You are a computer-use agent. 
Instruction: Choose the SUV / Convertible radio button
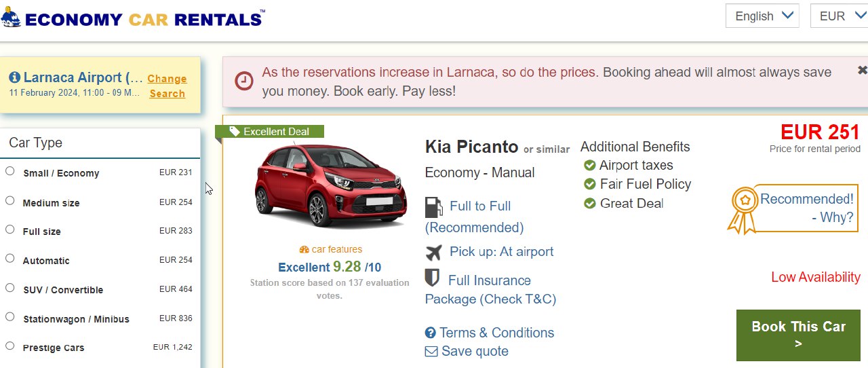click(10, 288)
